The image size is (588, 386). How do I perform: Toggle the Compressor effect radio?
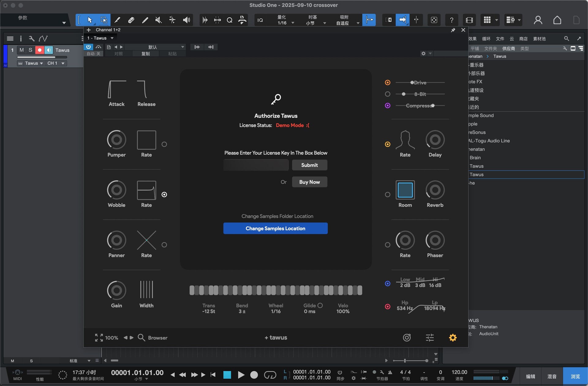tap(387, 106)
